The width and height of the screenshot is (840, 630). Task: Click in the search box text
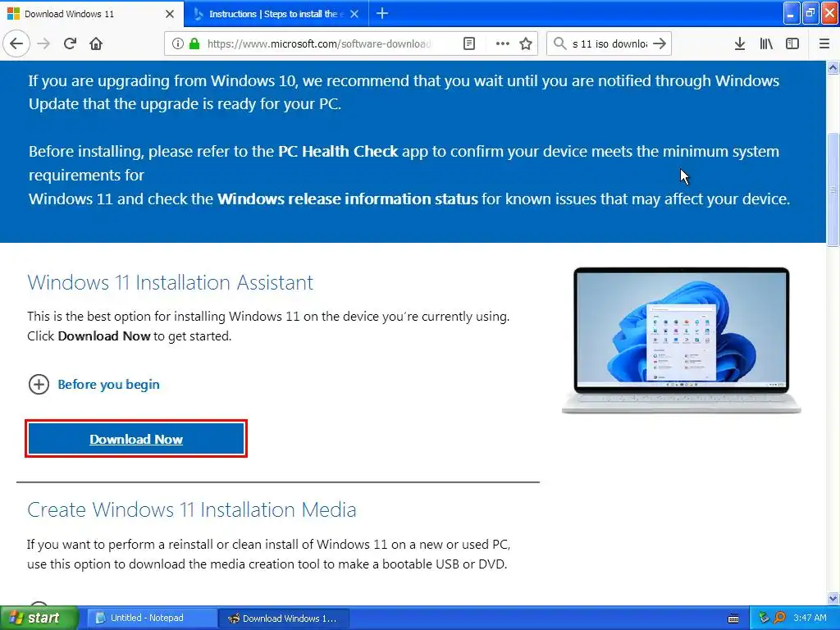point(609,43)
